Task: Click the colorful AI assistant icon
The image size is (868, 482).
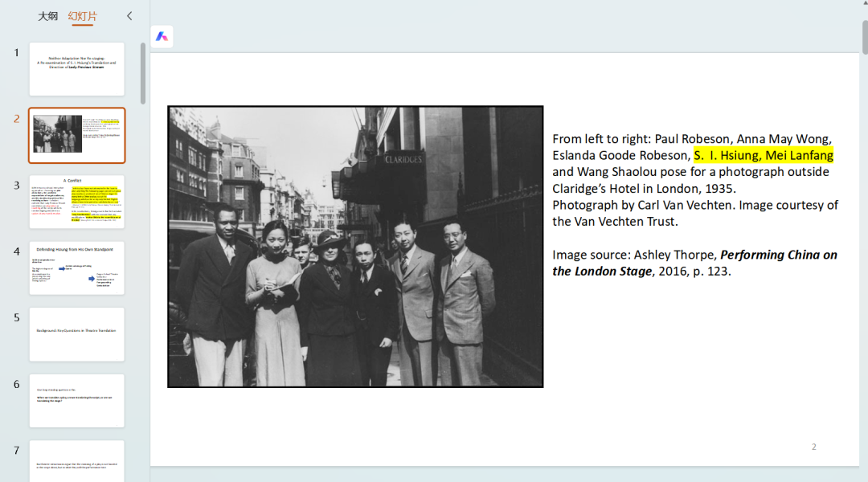Action: click(x=162, y=36)
